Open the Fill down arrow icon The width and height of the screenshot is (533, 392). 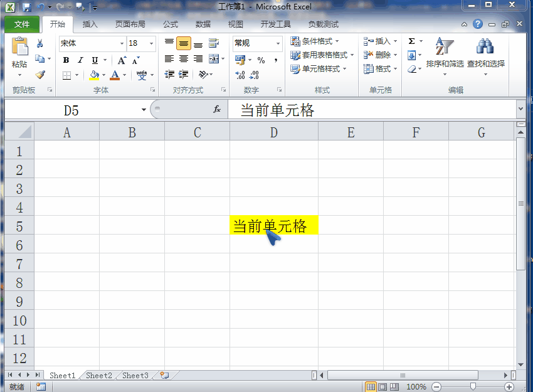[411, 55]
